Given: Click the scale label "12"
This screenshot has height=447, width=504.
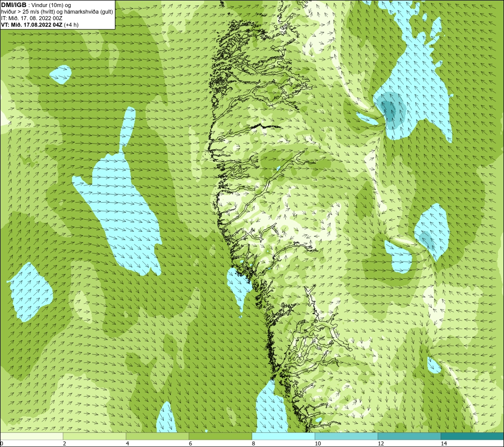Looking at the screenshot, I should pyautogui.click(x=381, y=444).
